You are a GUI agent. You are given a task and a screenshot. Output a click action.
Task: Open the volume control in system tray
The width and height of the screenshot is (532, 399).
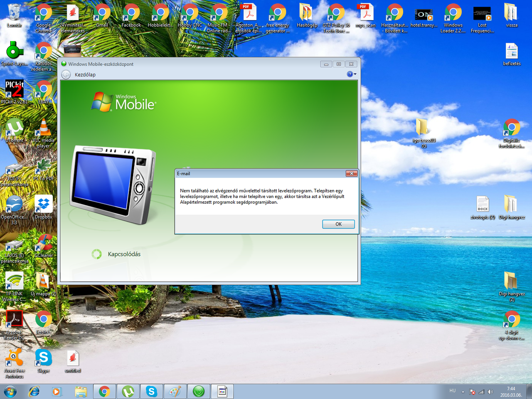click(490, 392)
